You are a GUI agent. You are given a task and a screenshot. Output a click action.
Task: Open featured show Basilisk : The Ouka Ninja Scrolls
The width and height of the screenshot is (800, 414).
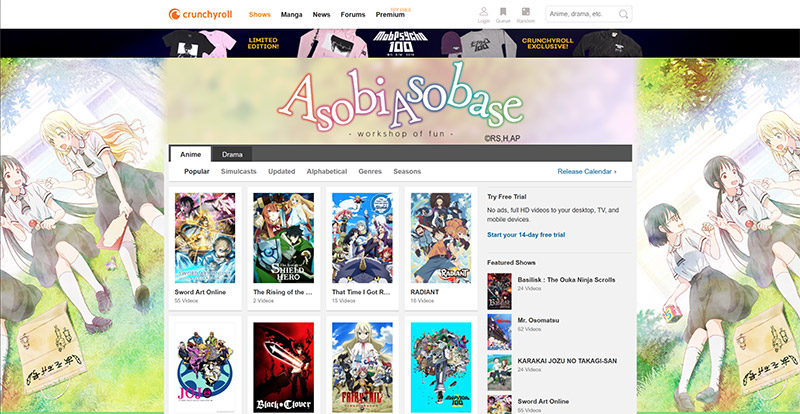pos(566,280)
